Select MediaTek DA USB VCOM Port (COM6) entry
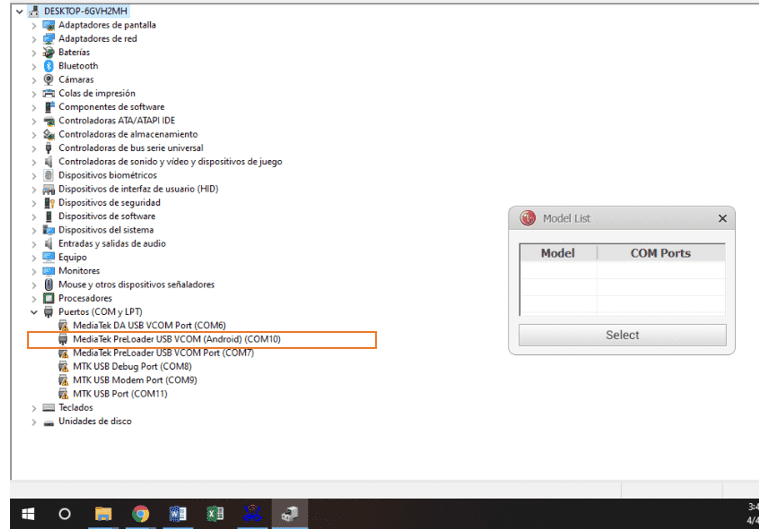Image resolution: width=759 pixels, height=530 pixels. [x=149, y=325]
